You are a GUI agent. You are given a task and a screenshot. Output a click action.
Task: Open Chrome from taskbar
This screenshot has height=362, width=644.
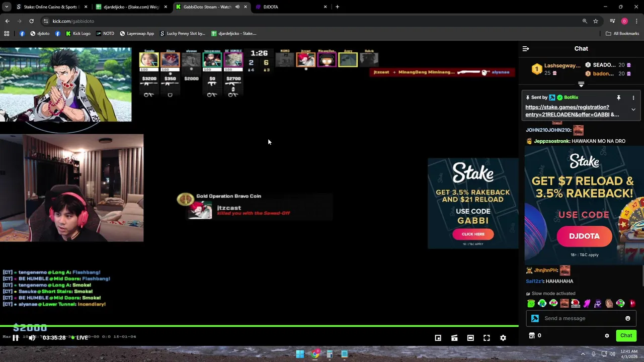315,354
